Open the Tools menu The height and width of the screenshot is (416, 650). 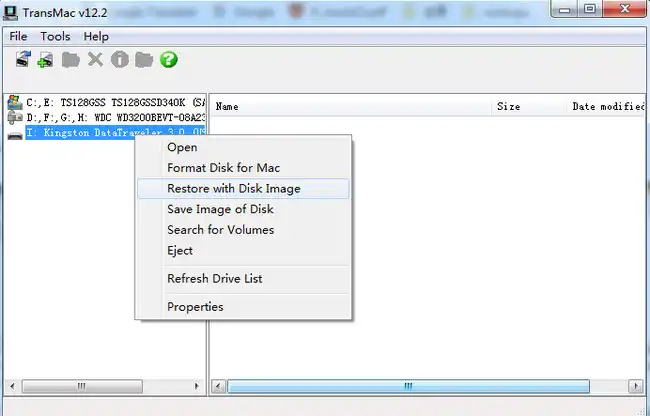[55, 36]
